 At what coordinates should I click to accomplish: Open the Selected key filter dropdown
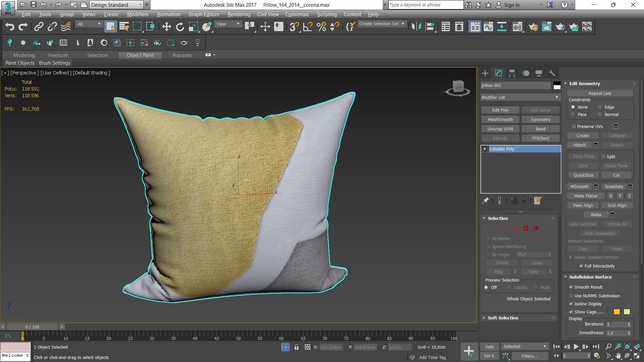point(524,347)
